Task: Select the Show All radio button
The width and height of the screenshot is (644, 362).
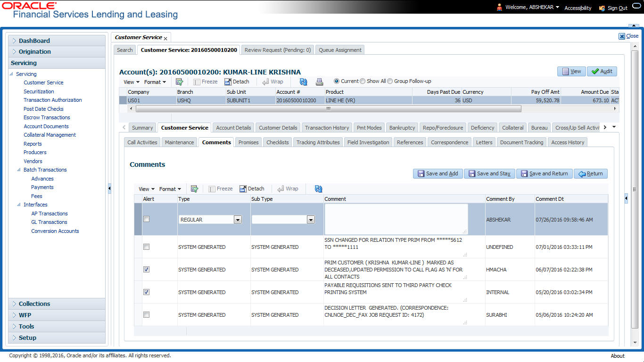Action: pyautogui.click(x=363, y=81)
